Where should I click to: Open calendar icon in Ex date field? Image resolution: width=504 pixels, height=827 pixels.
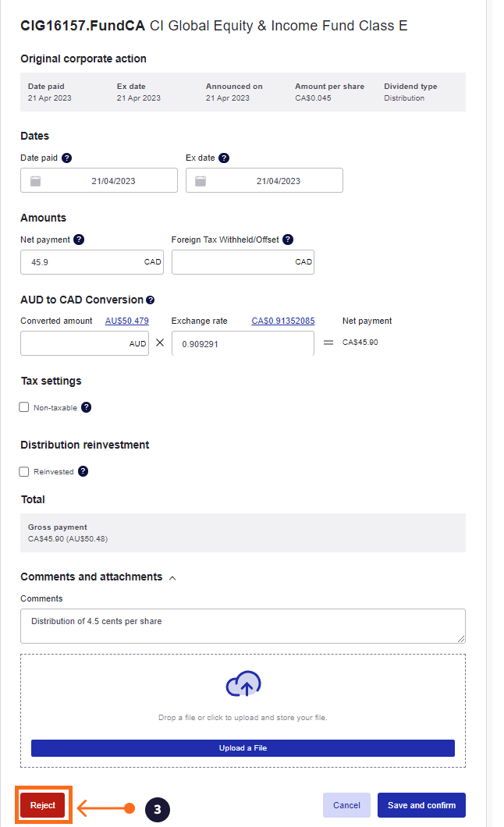pyautogui.click(x=201, y=181)
